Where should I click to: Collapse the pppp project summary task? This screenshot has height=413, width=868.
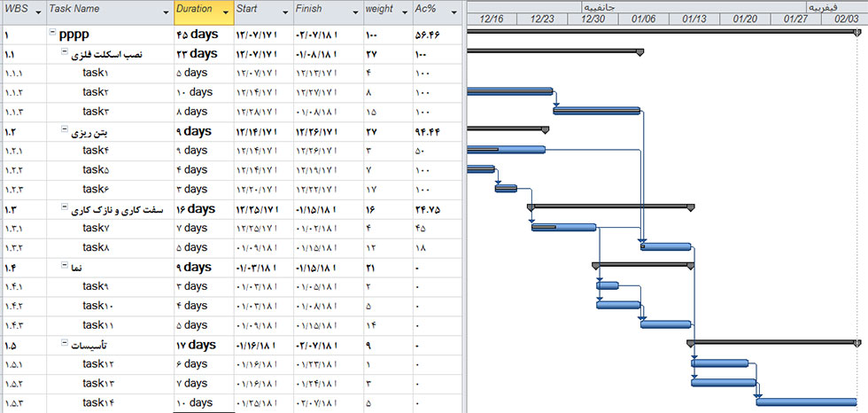pos(51,35)
